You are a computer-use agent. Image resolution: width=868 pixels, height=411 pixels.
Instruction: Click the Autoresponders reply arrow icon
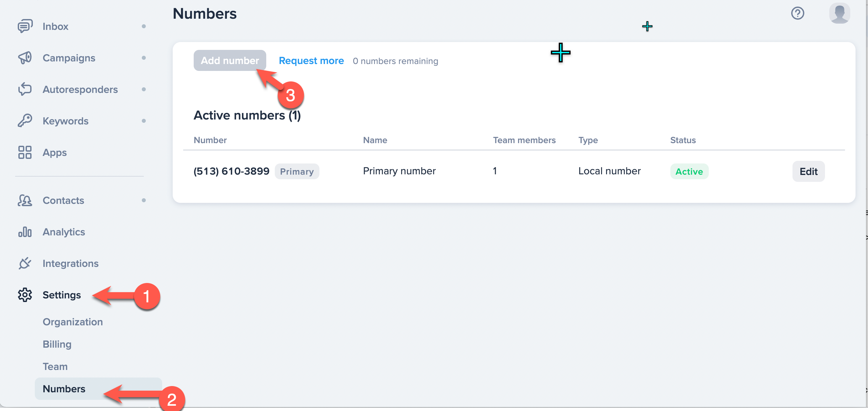click(x=25, y=89)
